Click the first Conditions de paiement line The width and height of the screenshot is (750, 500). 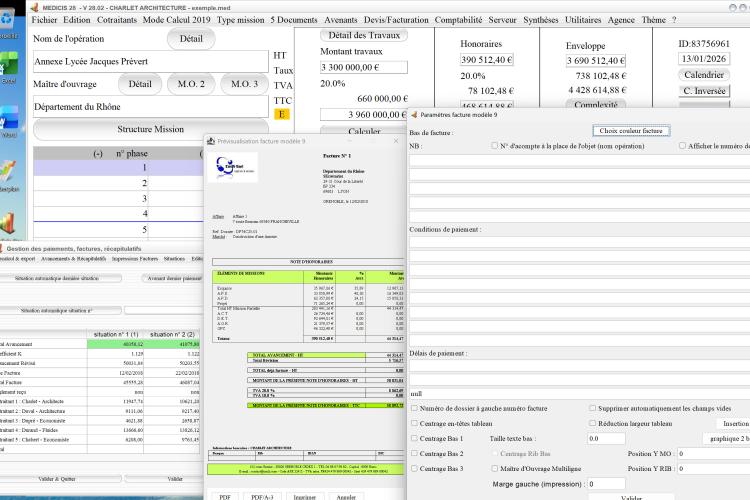[x=579, y=241]
